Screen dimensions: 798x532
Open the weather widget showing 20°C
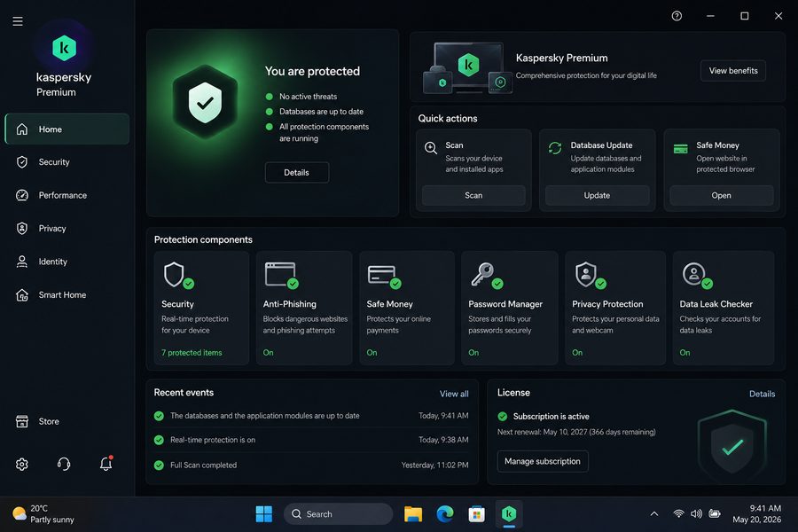43,514
